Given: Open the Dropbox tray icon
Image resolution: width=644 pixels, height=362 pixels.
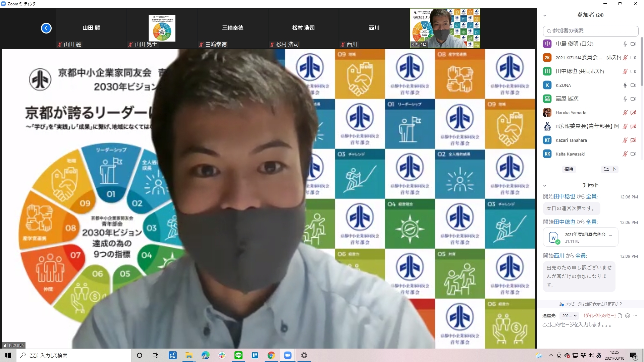Looking at the screenshot, I should [x=583, y=355].
